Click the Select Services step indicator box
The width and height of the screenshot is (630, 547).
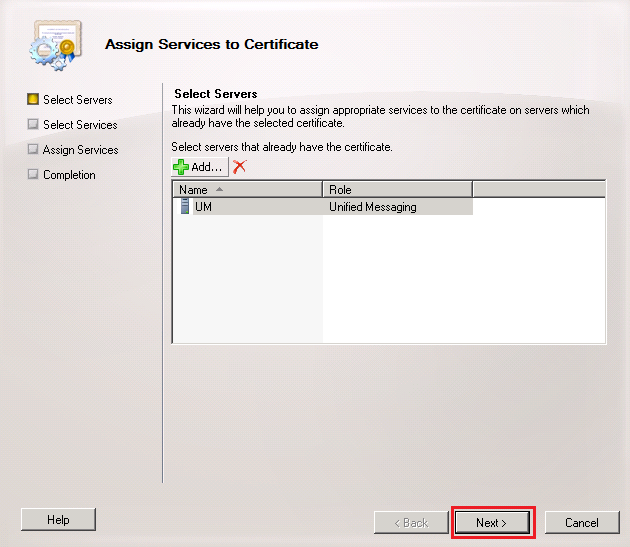pyautogui.click(x=33, y=124)
